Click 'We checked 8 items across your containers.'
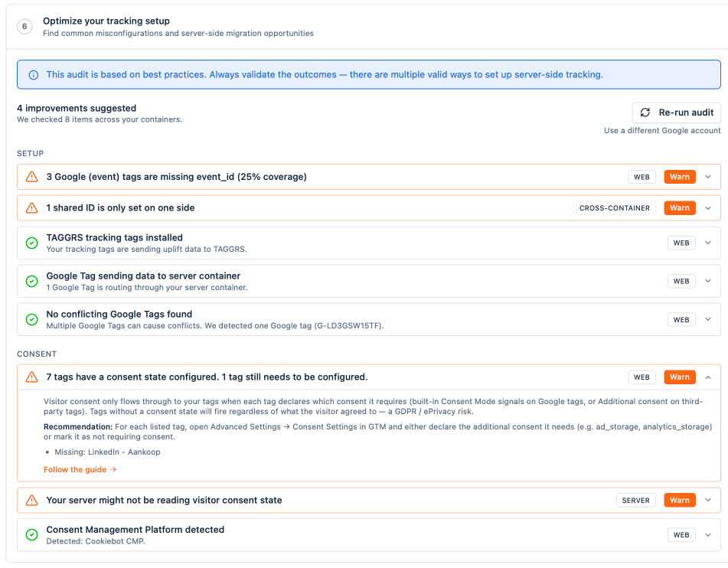The width and height of the screenshot is (728, 568). coord(100,119)
